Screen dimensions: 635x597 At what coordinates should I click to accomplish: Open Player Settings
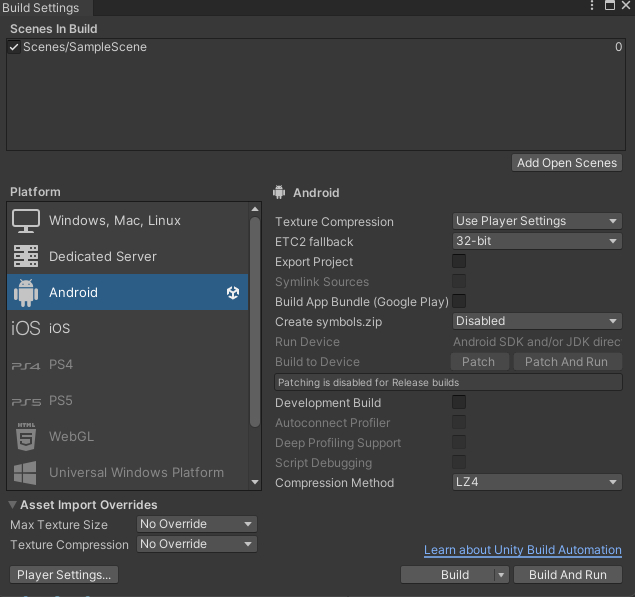point(64,575)
